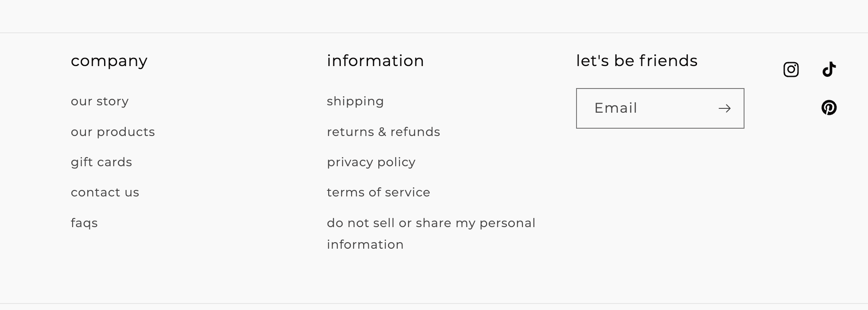
Task: Visit the 'faqs' page
Action: [x=84, y=223]
